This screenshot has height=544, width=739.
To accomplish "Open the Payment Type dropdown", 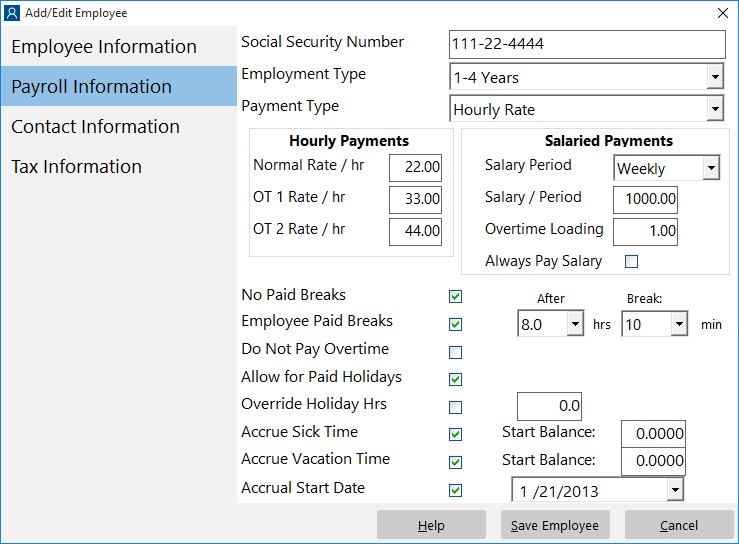I will tap(715, 109).
